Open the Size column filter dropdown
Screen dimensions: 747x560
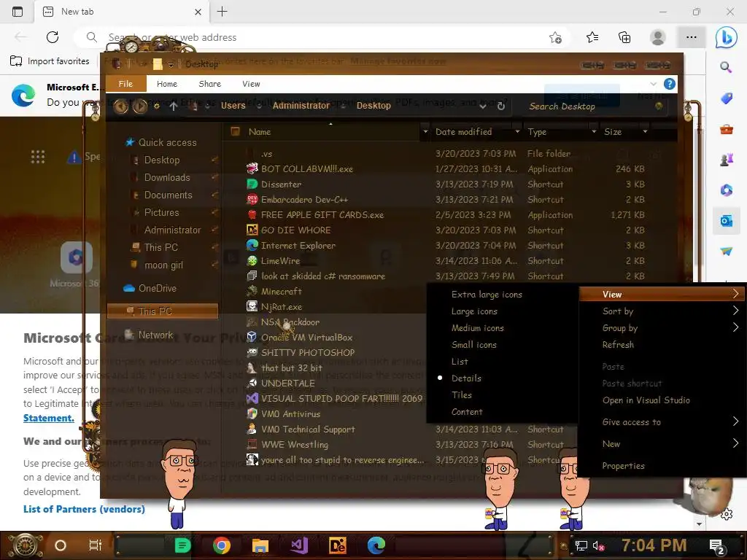pos(645,131)
